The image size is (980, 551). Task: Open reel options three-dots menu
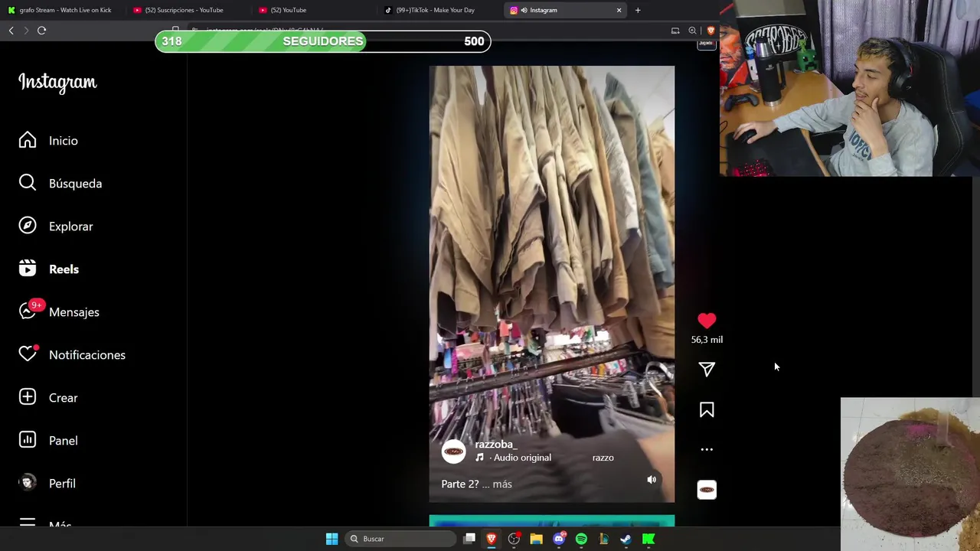point(707,450)
